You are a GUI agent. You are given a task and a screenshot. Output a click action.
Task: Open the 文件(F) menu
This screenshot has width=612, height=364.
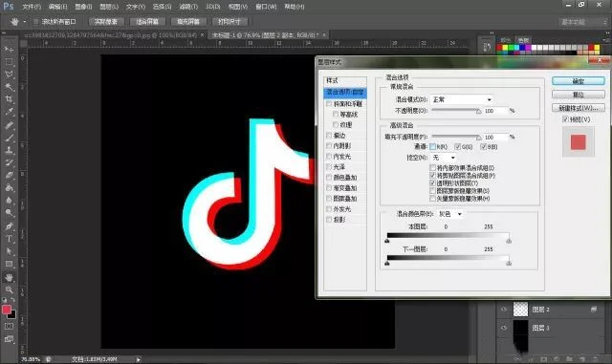click(x=32, y=7)
